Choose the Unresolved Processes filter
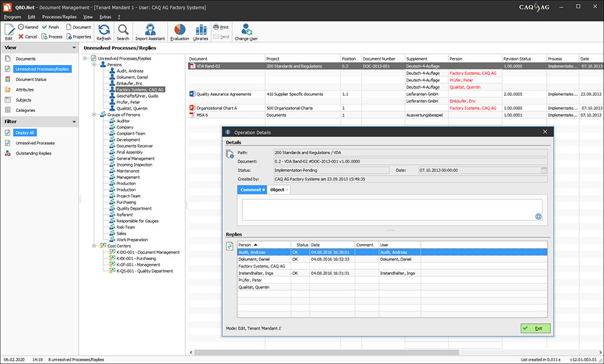 click(34, 143)
